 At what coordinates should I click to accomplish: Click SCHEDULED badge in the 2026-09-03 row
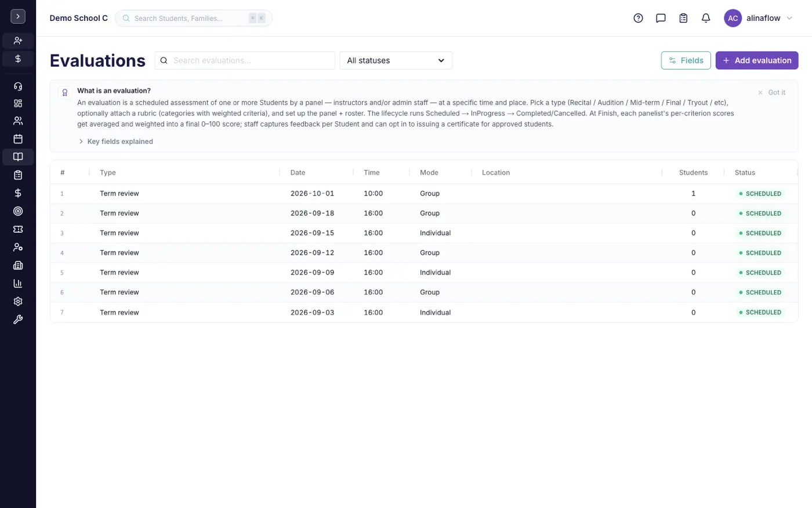[x=760, y=312]
